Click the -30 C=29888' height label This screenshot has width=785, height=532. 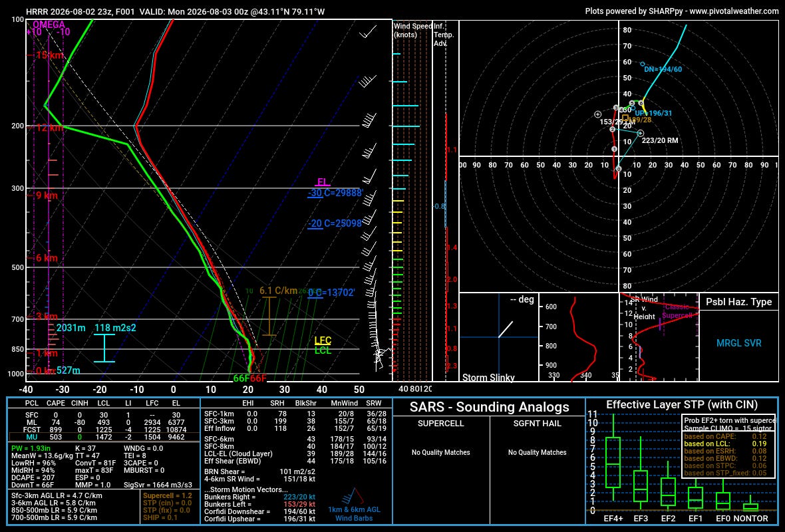pyautogui.click(x=335, y=193)
